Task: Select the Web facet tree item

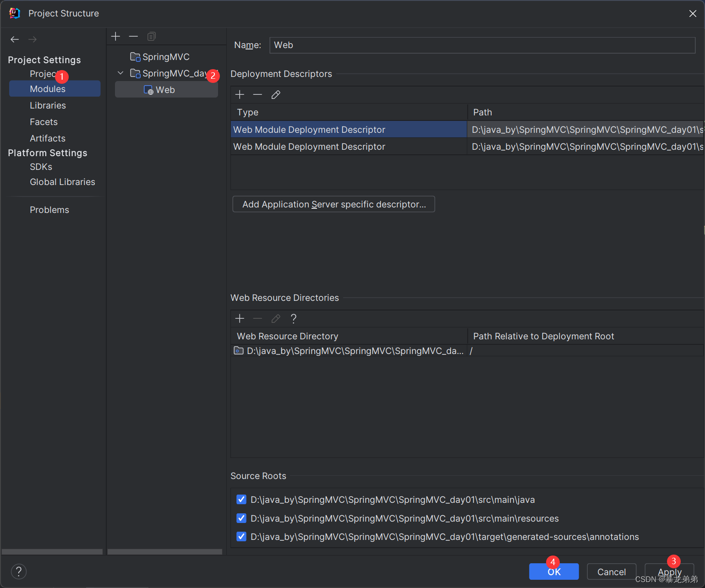Action: tap(166, 90)
